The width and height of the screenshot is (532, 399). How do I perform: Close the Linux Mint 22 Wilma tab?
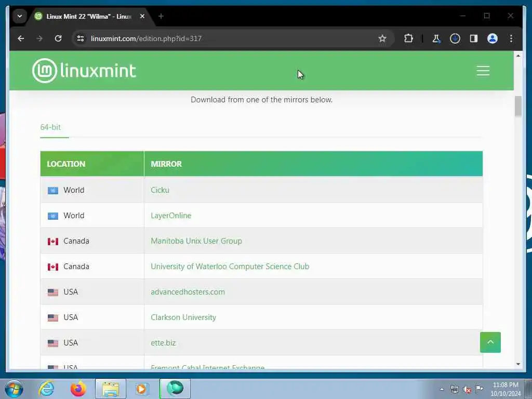142,16
